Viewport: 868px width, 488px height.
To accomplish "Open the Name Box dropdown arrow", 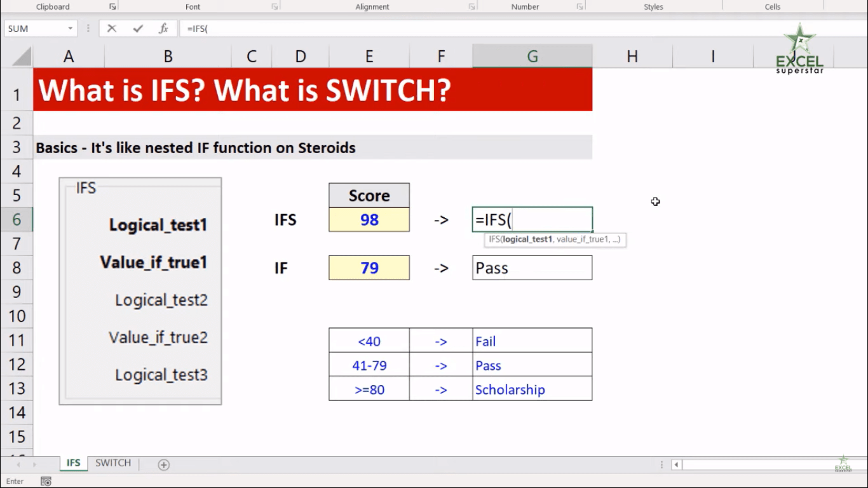I will [71, 28].
